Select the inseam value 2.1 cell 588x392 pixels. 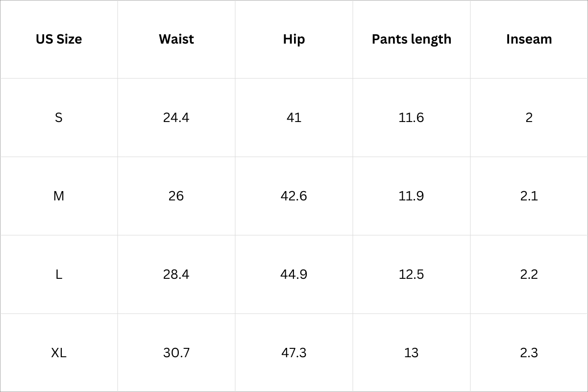click(x=529, y=196)
